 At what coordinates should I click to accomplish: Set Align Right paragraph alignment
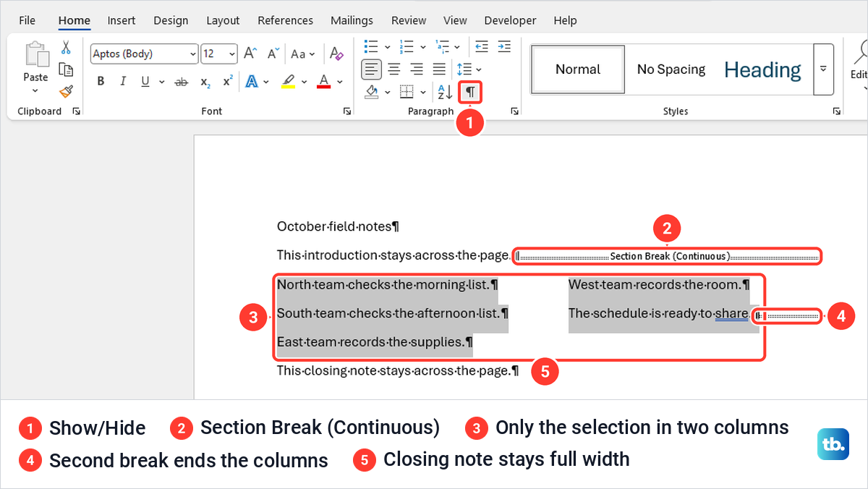417,69
